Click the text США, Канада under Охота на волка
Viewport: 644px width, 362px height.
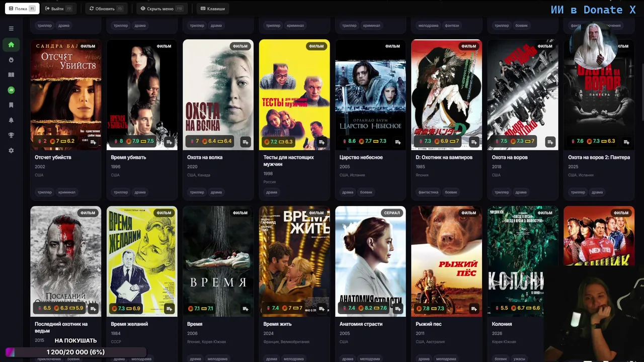coord(199,175)
